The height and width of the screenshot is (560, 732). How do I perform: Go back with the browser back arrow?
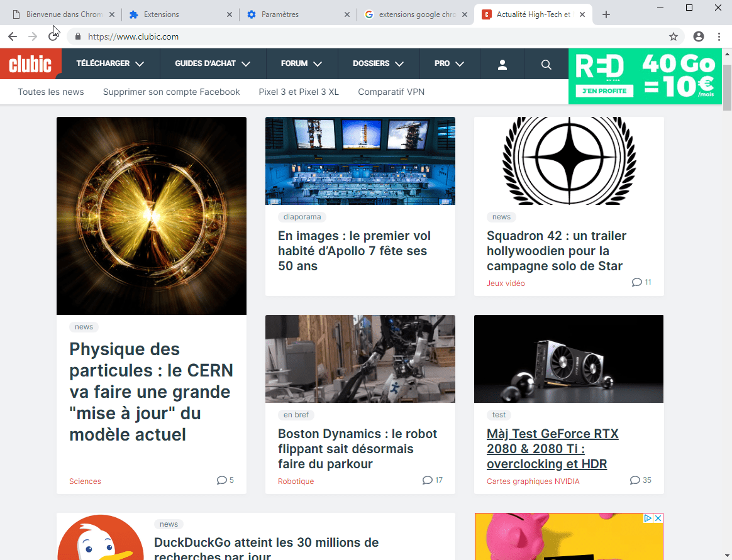click(x=13, y=36)
